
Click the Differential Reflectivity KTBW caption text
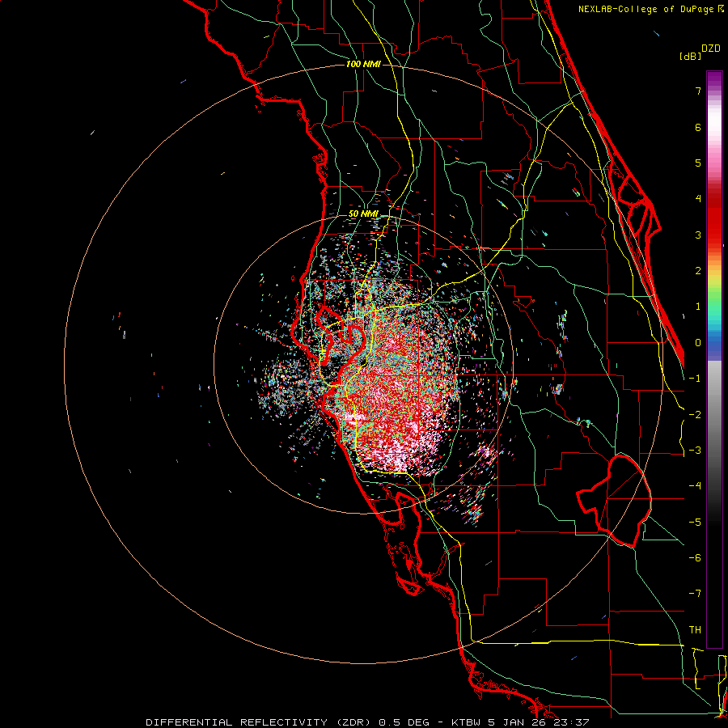point(368,722)
